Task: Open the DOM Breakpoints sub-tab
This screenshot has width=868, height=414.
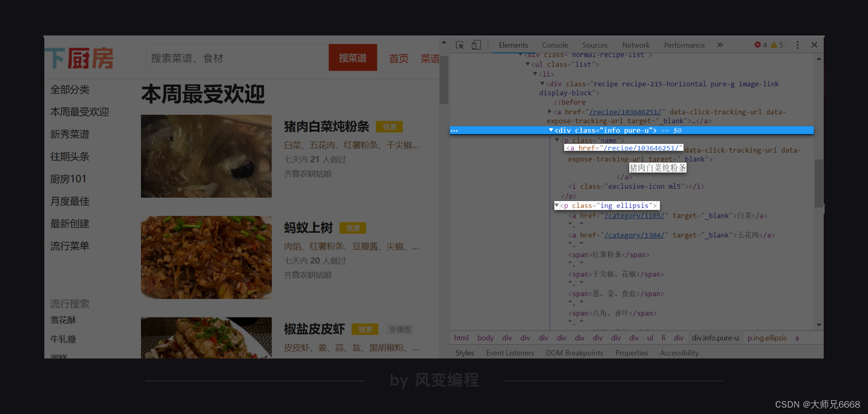Action: (x=574, y=353)
